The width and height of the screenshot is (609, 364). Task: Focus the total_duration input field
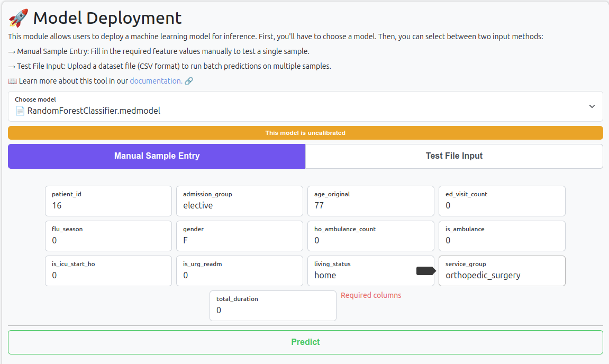272,310
